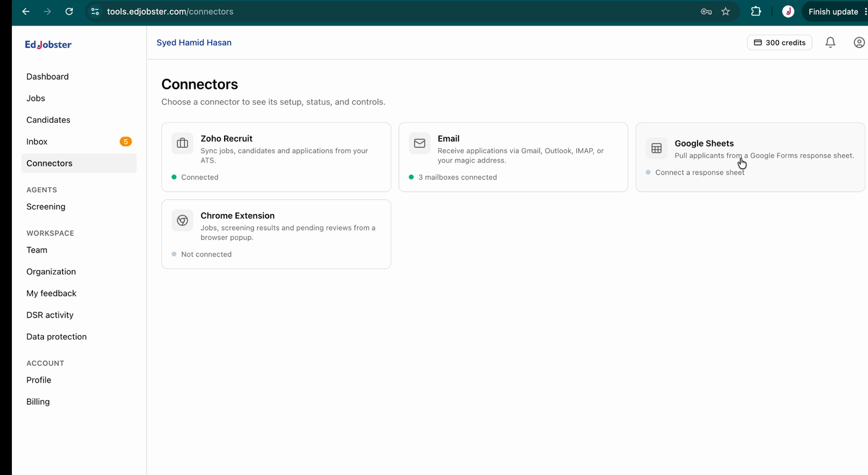
Task: Open Candidates in sidebar
Action: click(x=79, y=120)
